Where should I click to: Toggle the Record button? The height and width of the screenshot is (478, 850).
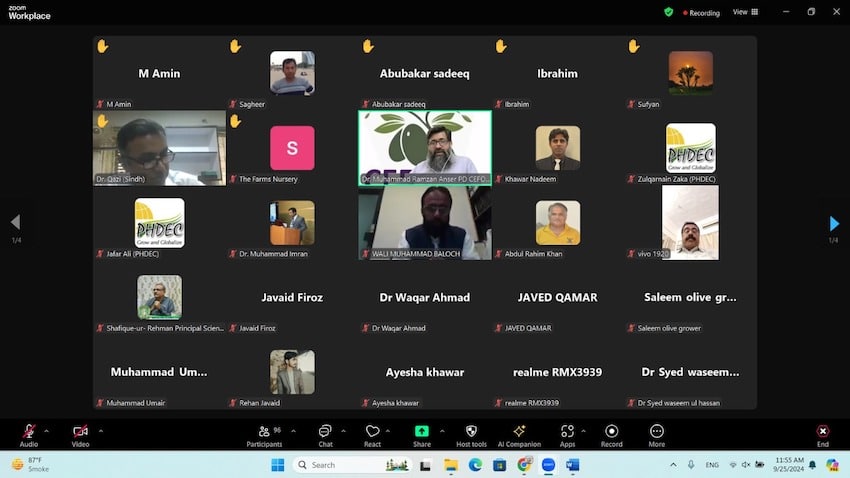tap(611, 431)
